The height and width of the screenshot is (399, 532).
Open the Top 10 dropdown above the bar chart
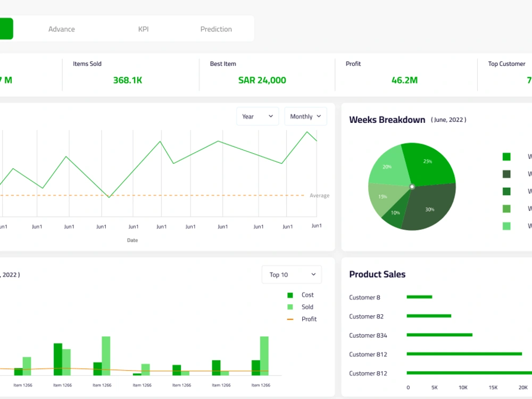(292, 275)
